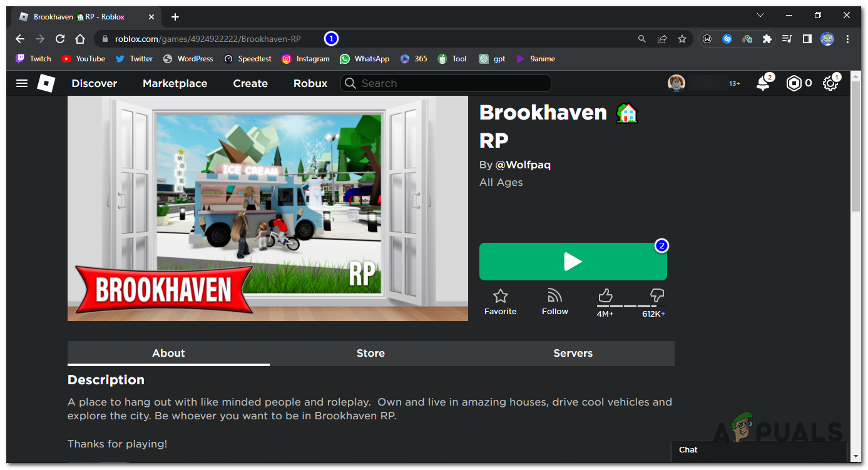Follow the Brookhaven RP game

[554, 295]
